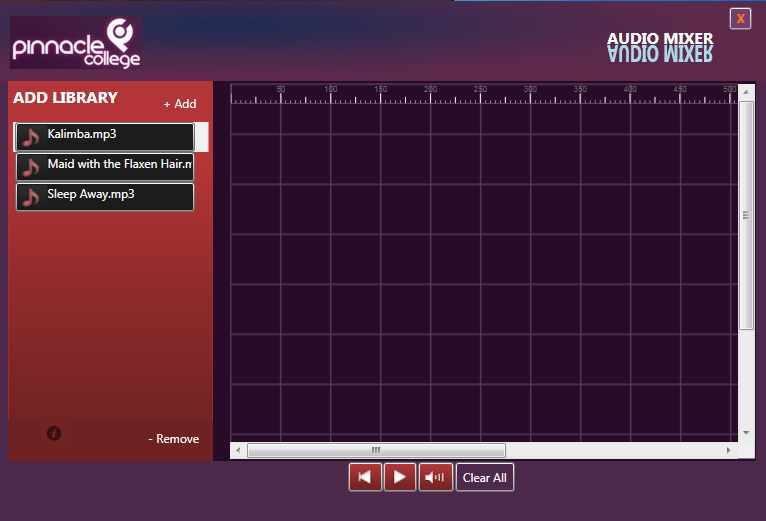
Task: Click the vertical scrollbar thumb
Action: pos(746,216)
